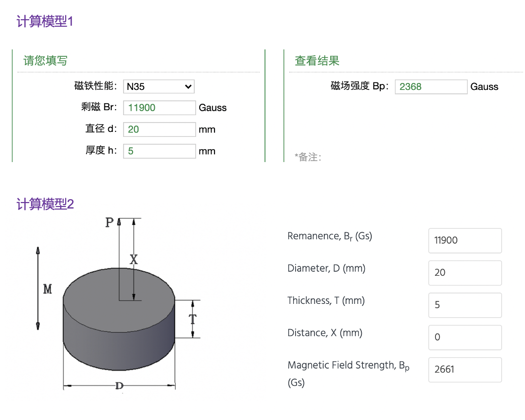Click the 请您填写 section title
This screenshot has height=420, width=525.
click(45, 61)
